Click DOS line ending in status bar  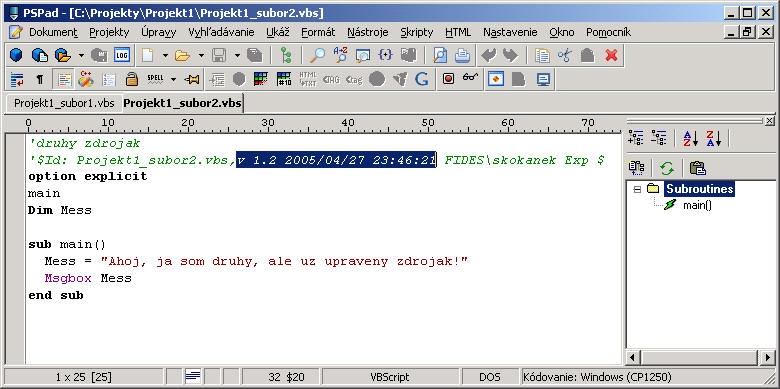point(489,377)
